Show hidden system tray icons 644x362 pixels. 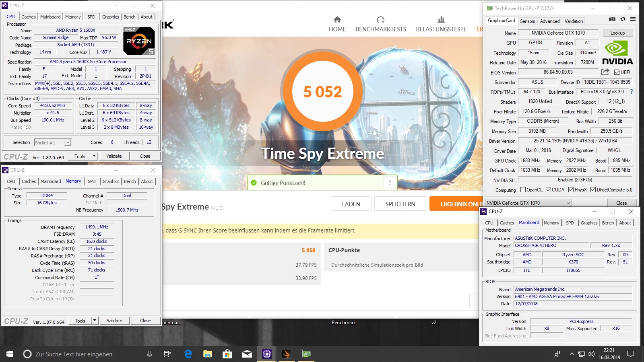coord(572,354)
